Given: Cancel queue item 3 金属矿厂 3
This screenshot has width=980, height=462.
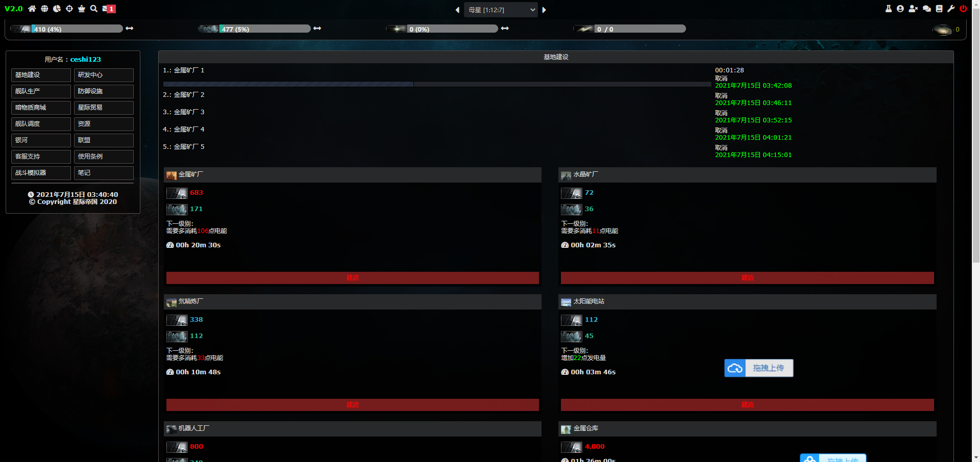Looking at the screenshot, I should coord(721,113).
